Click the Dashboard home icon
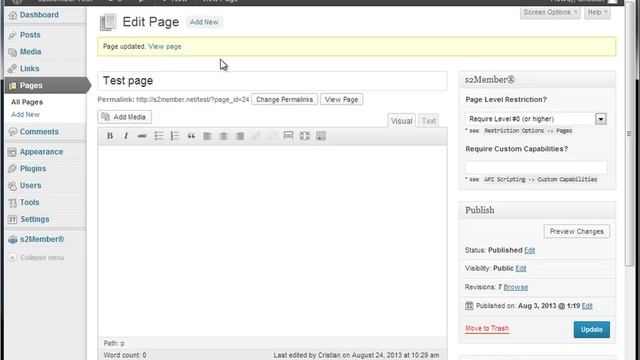The width and height of the screenshot is (640, 360). 13,15
